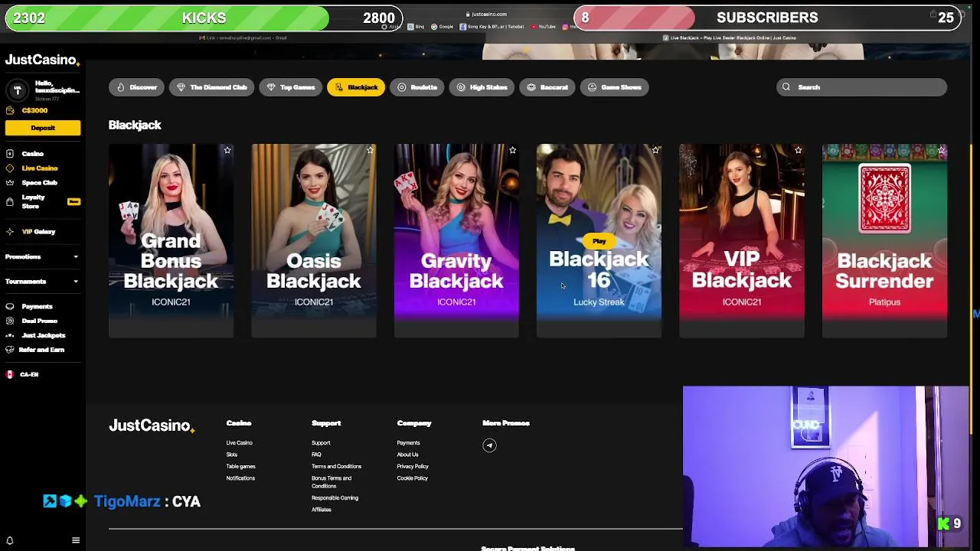The width and height of the screenshot is (980, 551).
Task: Click the JustCasino logo in sidebar
Action: point(41,60)
